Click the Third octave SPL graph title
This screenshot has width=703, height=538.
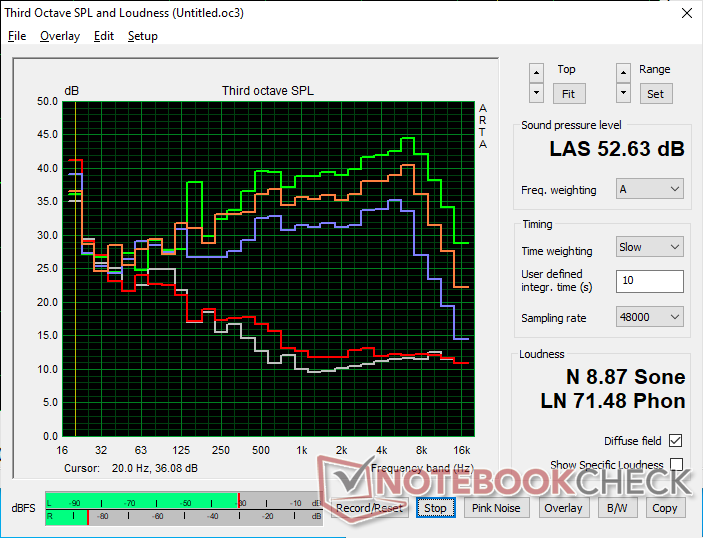click(268, 91)
